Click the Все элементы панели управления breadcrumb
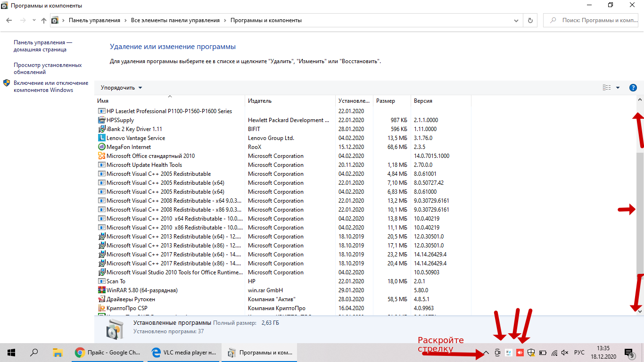644x362 pixels. coord(175,20)
